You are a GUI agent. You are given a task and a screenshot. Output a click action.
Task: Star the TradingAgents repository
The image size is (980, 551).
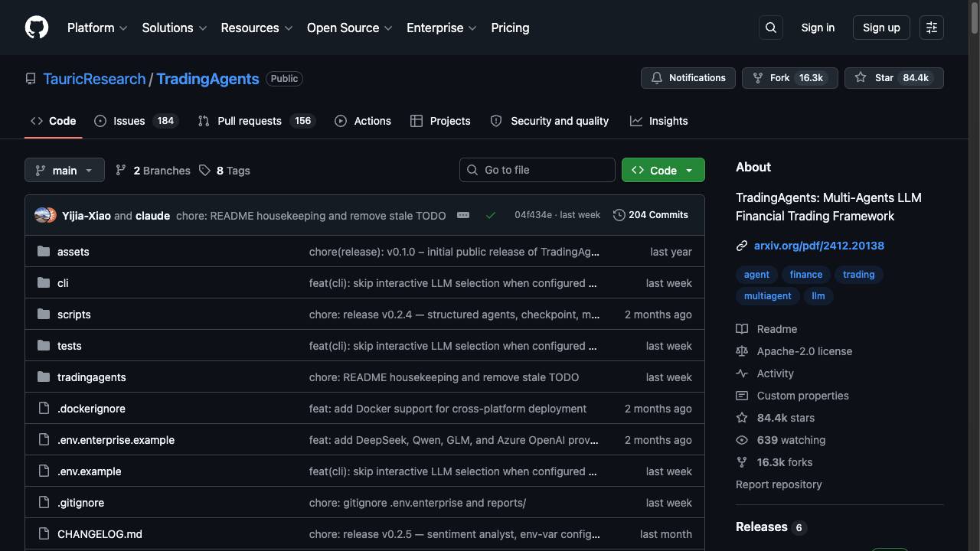tap(894, 78)
